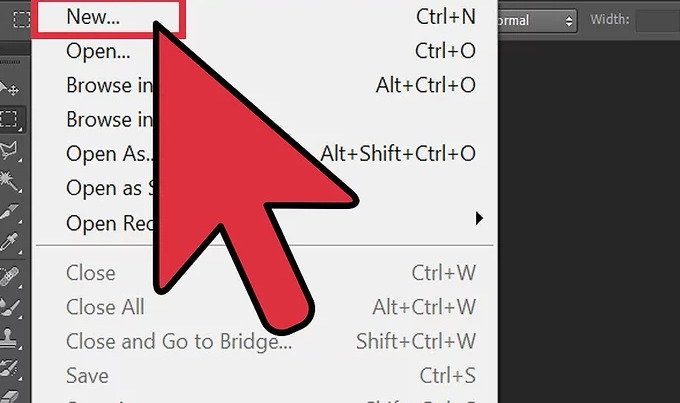Select the Rectangular Marquee tool
The image size is (680, 403).
(10, 119)
